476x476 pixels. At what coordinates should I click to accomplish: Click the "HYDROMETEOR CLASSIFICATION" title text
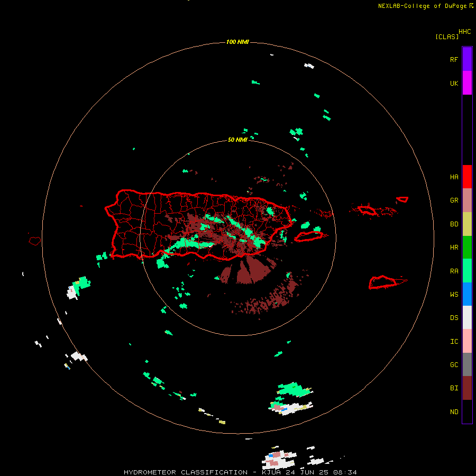tap(186, 472)
